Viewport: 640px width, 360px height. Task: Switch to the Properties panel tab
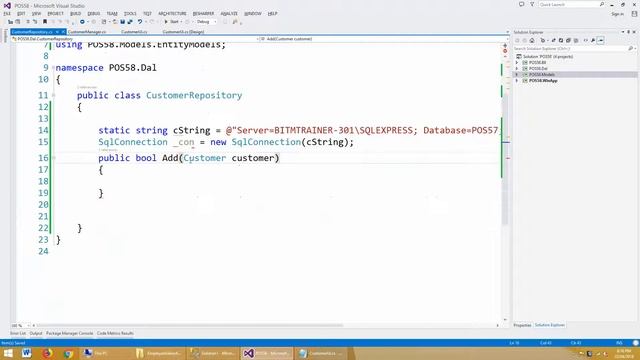click(x=522, y=325)
